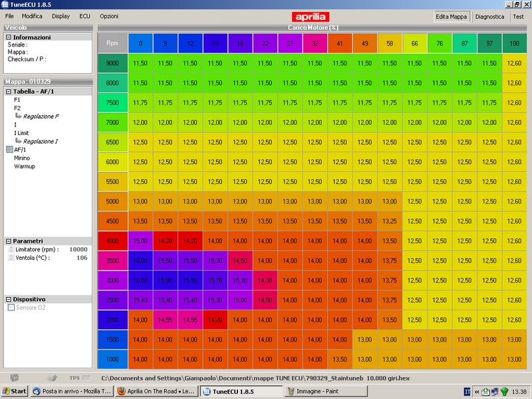Open Regolazione F table
Screen dimensions: 532x399
click(41, 116)
